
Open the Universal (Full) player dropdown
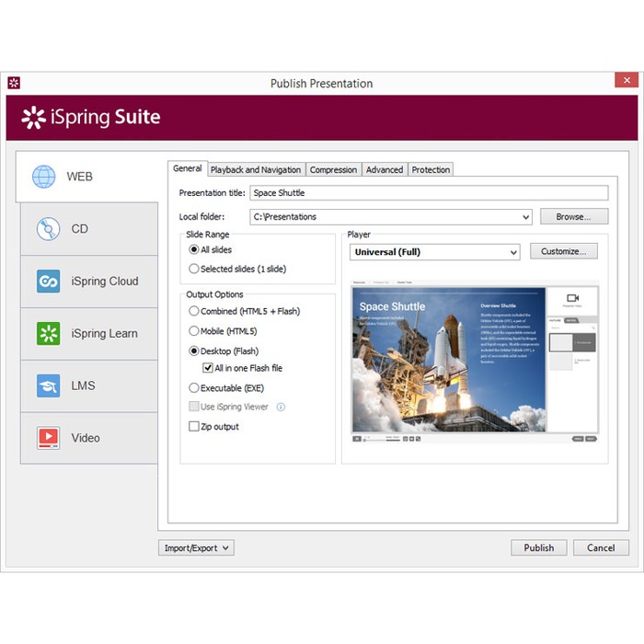pos(434,252)
